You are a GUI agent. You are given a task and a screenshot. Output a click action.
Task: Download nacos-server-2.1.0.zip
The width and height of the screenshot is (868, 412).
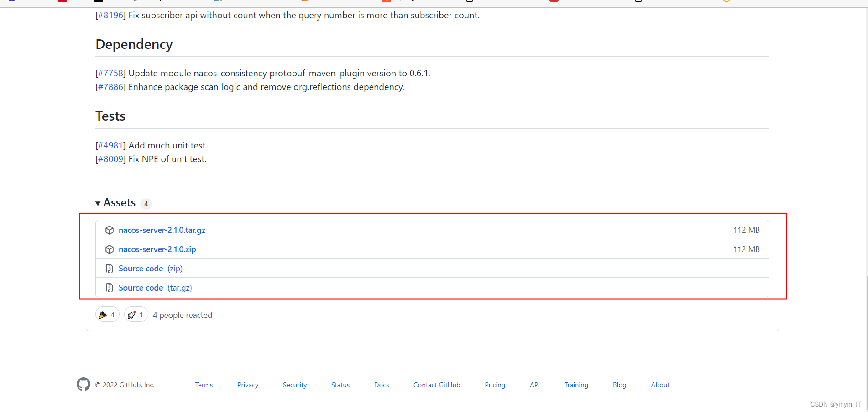[157, 249]
